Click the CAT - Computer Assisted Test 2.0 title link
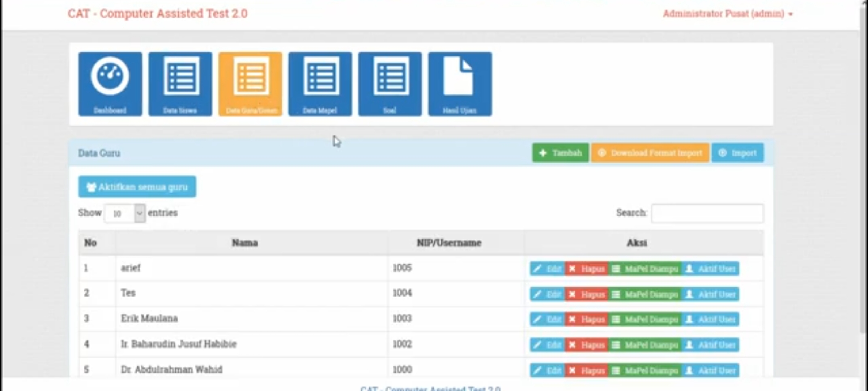Screen dimensions: 868x391 pyautogui.click(x=157, y=14)
